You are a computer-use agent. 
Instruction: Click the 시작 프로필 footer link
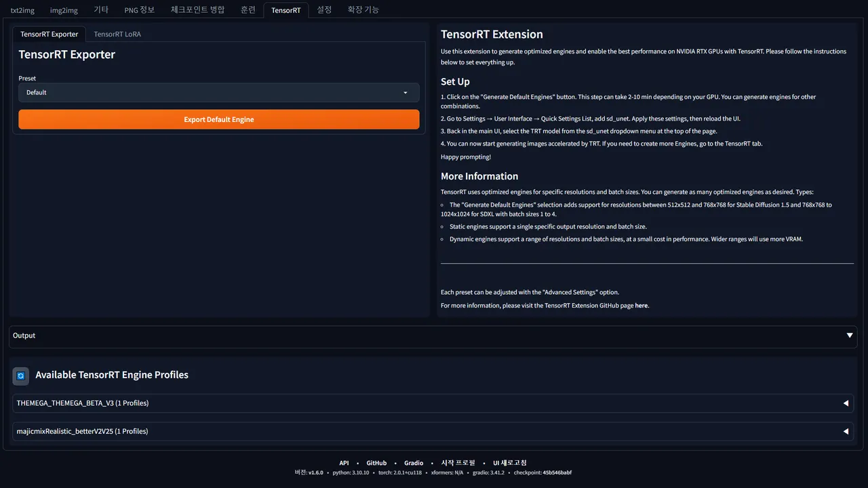click(x=458, y=463)
